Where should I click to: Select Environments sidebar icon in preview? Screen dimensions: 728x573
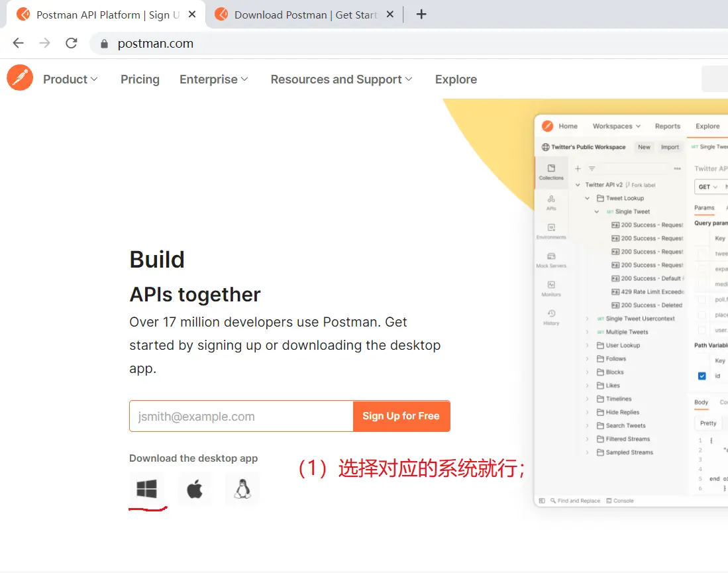(551, 231)
